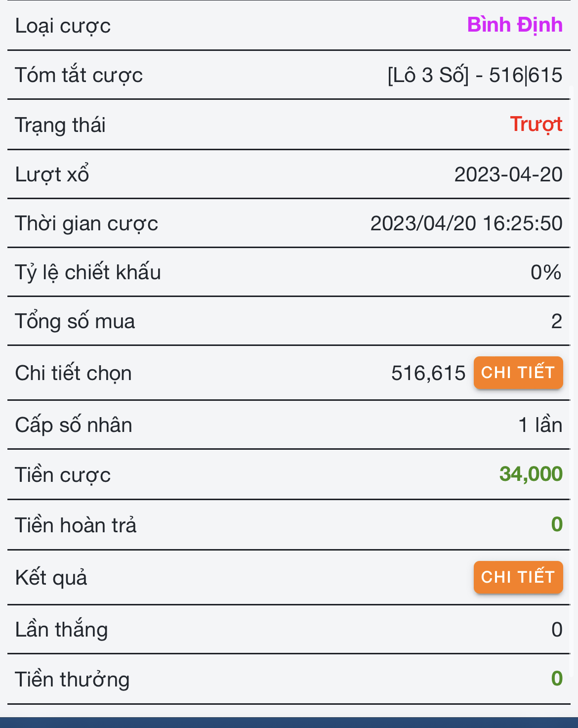Tap the Tiền hoàn trả label
The width and height of the screenshot is (578, 728).
pos(76,525)
